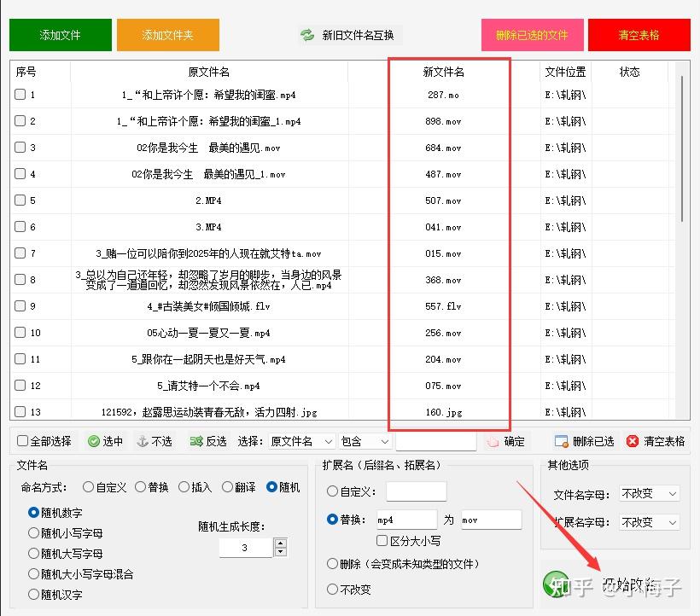Image resolution: width=700 pixels, height=616 pixels.
Task: Click the 清空表格 red cross icon
Action: [633, 442]
